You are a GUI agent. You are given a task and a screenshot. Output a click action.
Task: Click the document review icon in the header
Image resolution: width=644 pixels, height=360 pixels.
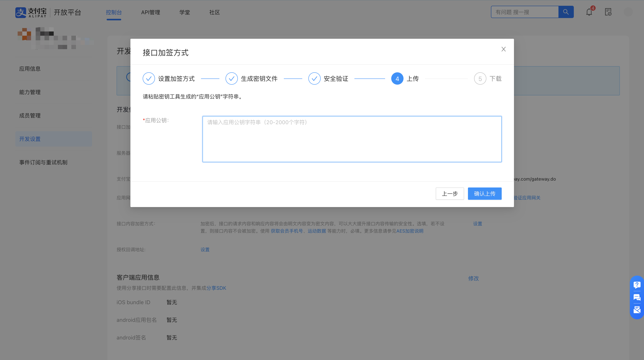[x=609, y=12]
